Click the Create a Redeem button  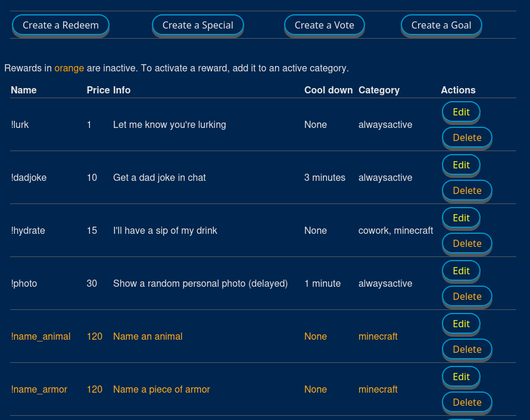coord(60,25)
